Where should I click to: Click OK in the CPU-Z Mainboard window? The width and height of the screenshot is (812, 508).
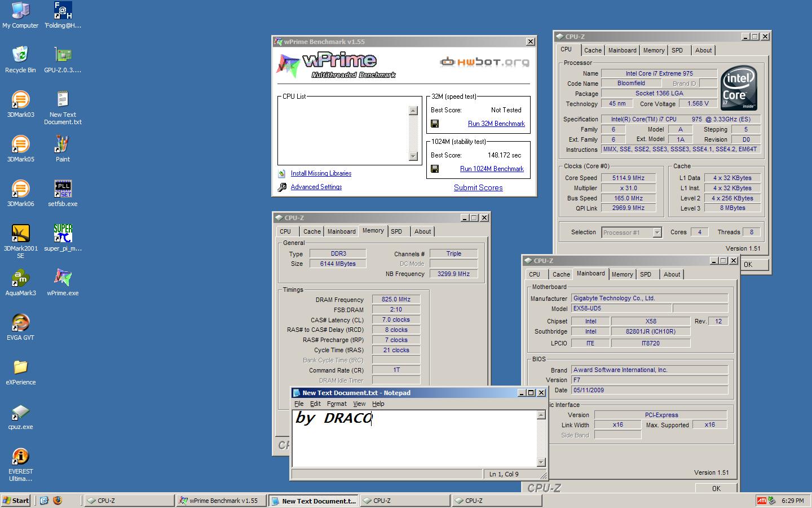716,489
